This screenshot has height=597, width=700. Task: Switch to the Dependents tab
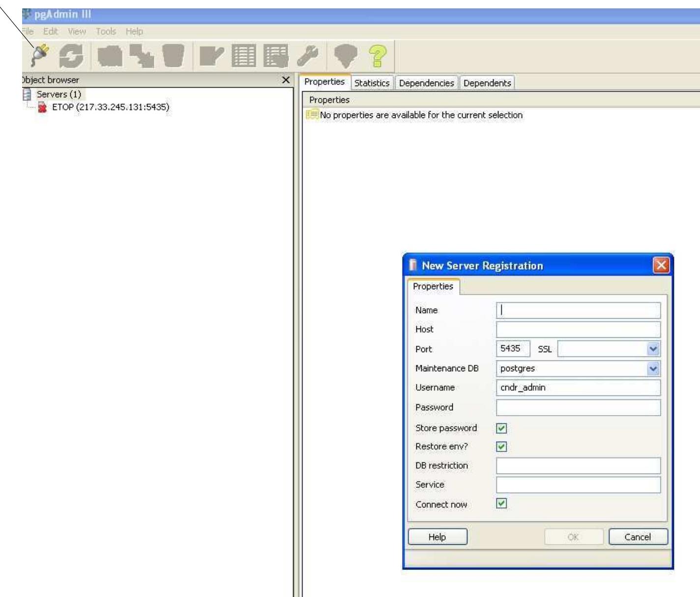(487, 83)
